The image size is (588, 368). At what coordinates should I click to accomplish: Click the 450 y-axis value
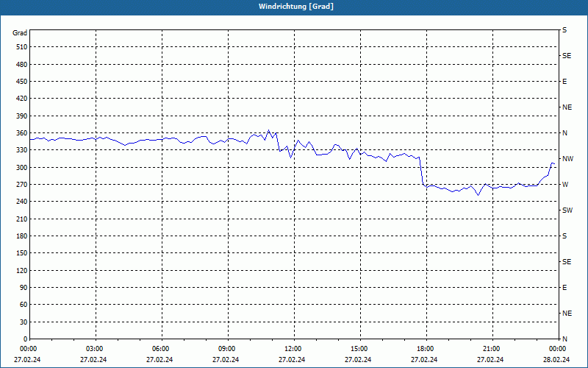(22, 82)
